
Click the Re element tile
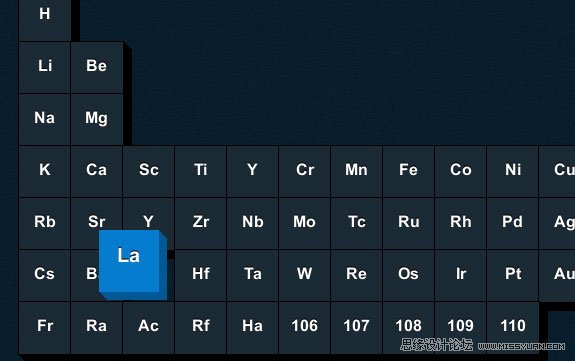(357, 276)
